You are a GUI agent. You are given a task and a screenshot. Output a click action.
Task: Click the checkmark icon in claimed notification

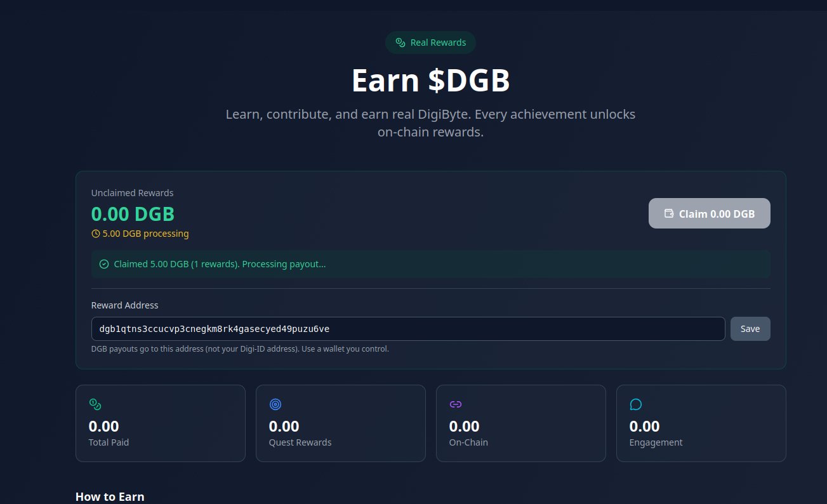[x=104, y=264]
